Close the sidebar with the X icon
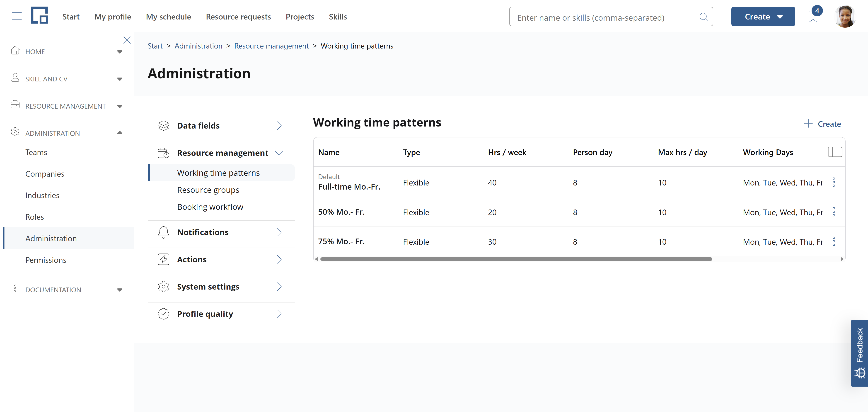The image size is (868, 412). coord(127,40)
